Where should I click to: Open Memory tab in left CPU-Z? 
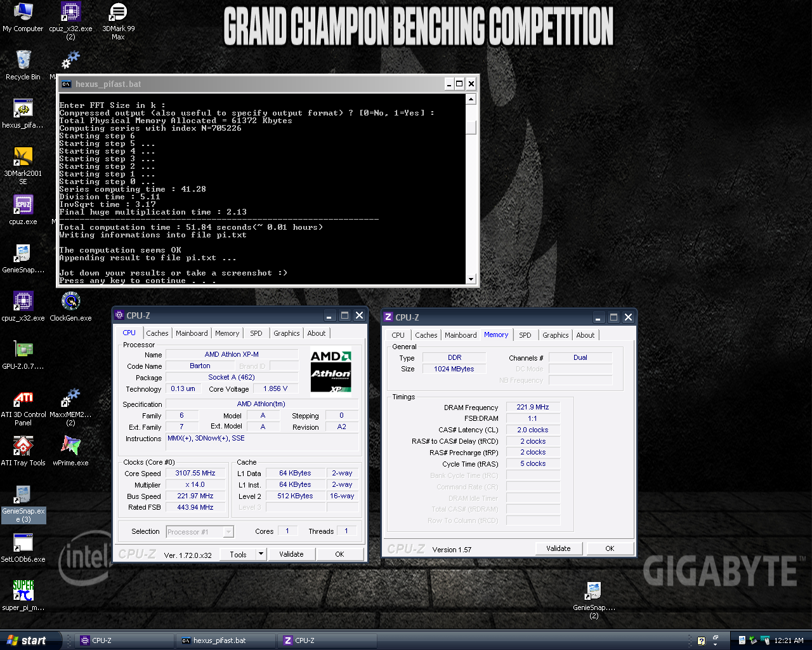point(227,333)
